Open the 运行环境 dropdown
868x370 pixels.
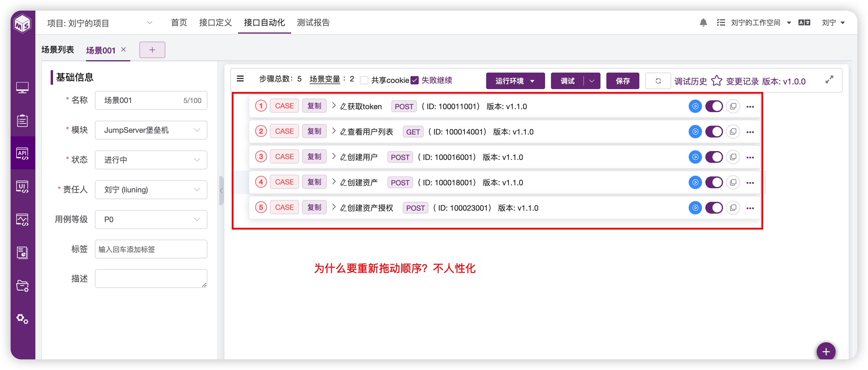(x=515, y=81)
